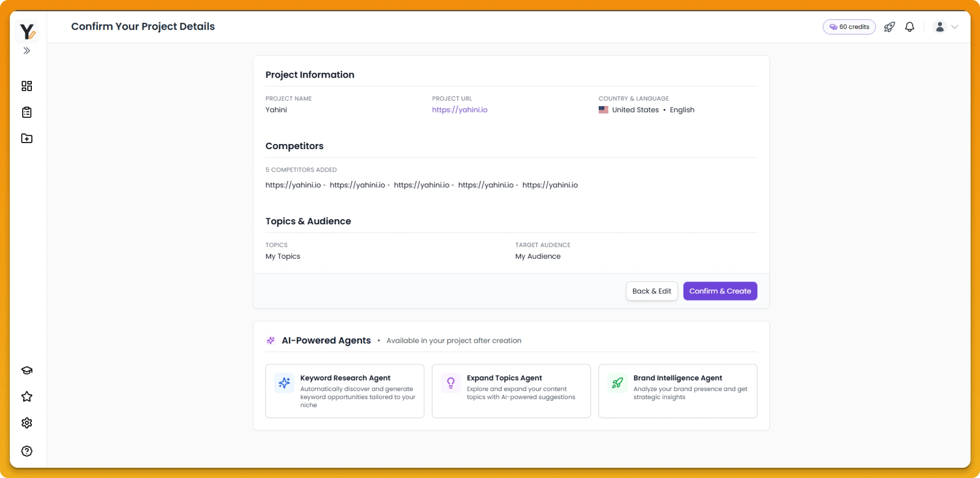Open the help question mark icon
The height and width of the screenshot is (478, 980).
[27, 451]
